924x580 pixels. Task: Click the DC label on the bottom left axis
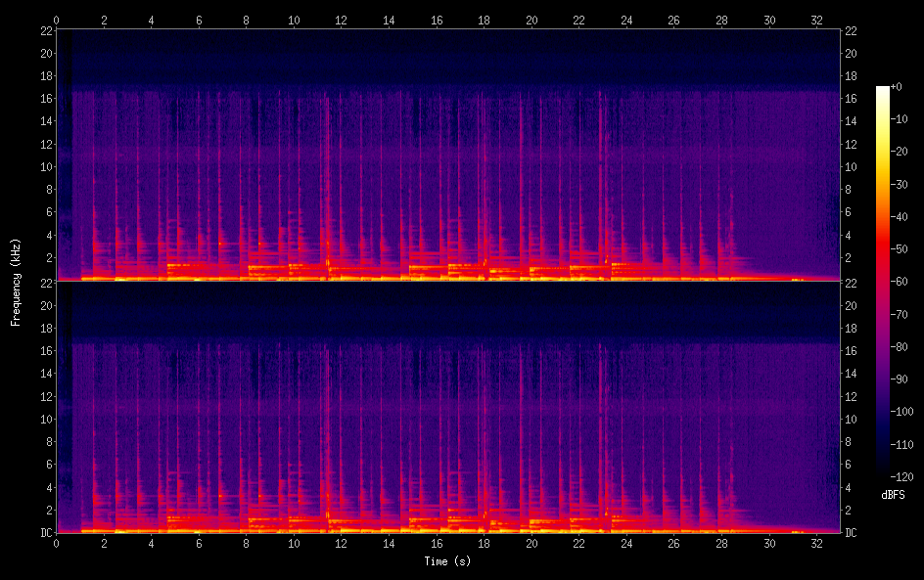pos(44,532)
